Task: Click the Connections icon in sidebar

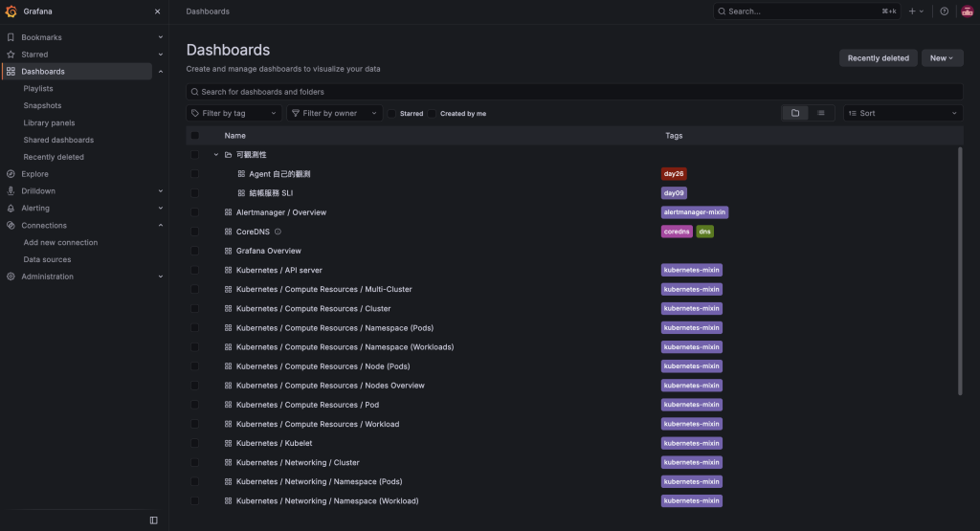Action: (x=11, y=226)
